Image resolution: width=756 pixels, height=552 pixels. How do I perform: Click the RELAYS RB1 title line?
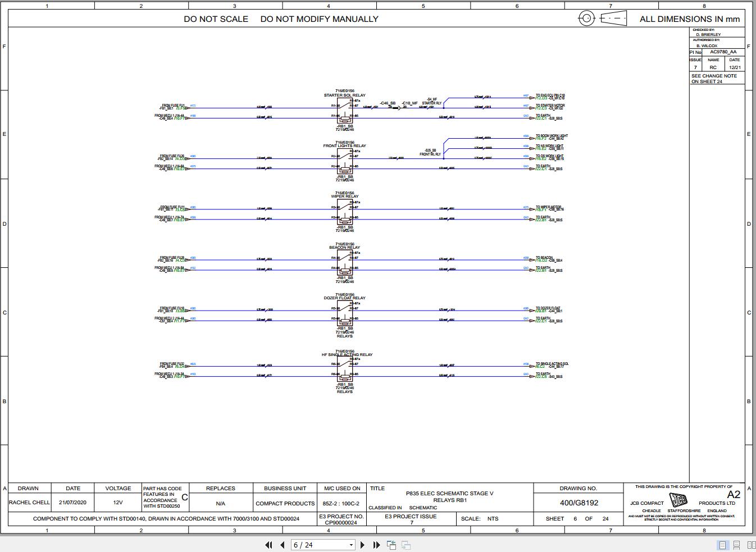click(450, 500)
